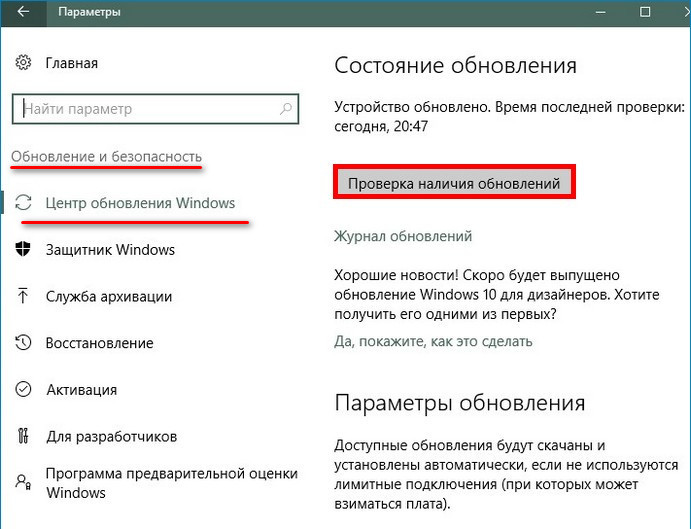Click the Обновление и безопасность heading
The image size is (691, 529).
[106, 156]
